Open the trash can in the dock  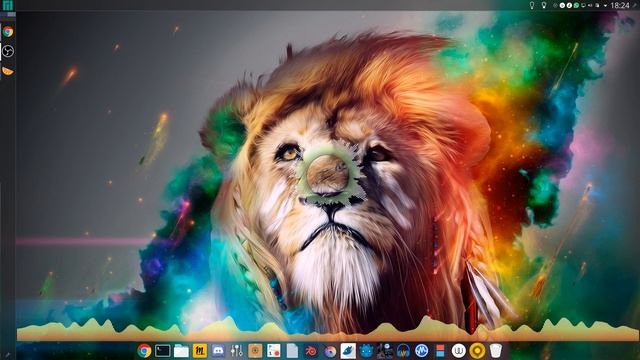[x=496, y=351]
